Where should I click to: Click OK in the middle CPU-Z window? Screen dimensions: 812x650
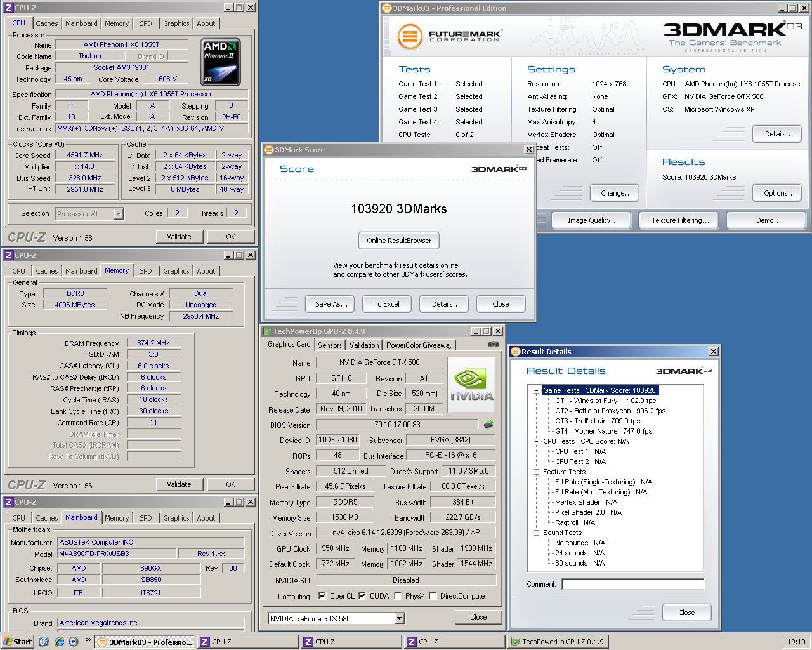click(x=230, y=484)
